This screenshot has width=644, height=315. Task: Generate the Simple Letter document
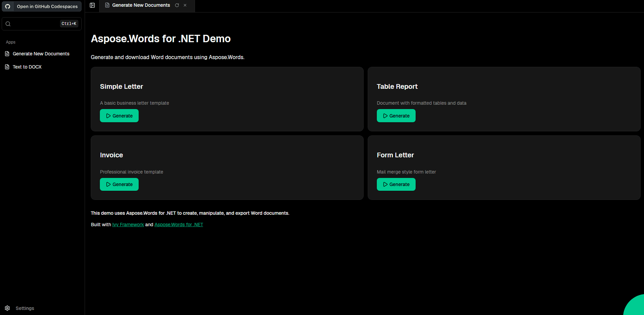(119, 116)
